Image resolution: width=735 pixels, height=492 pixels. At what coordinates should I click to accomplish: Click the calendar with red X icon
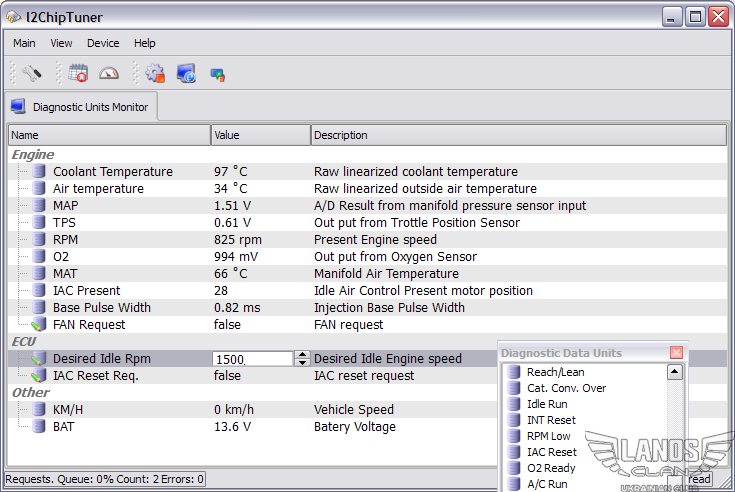pos(79,73)
